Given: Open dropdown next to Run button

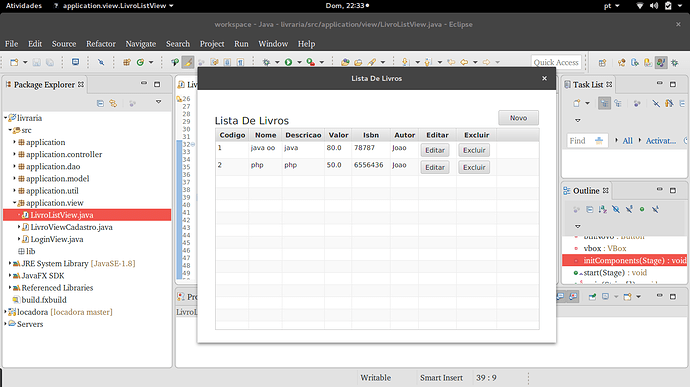Looking at the screenshot, I should pos(299,63).
